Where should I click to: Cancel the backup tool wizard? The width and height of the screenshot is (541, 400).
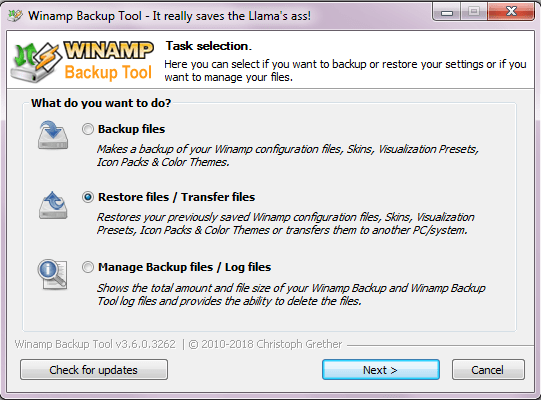[488, 370]
